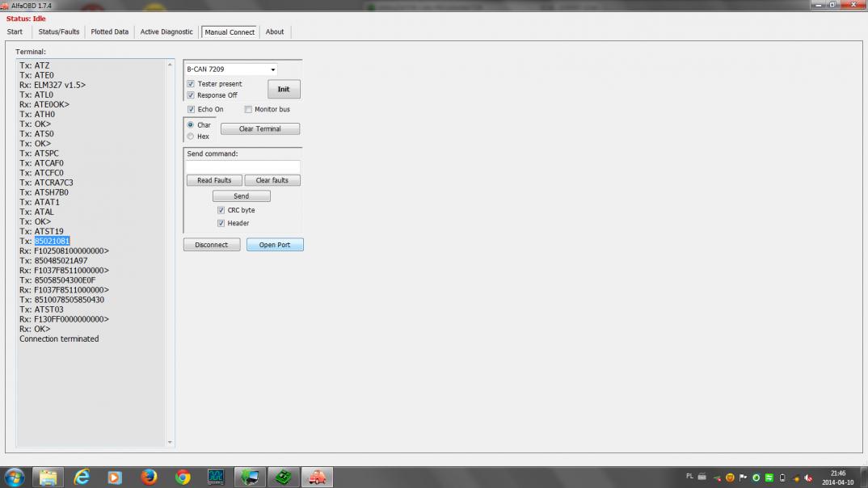Uncheck Echo On checkbox
Image resolution: width=868 pixels, height=488 pixels.
191,109
